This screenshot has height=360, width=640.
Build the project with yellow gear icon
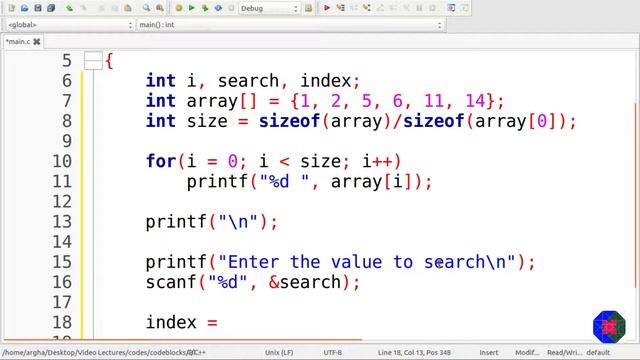click(x=179, y=8)
